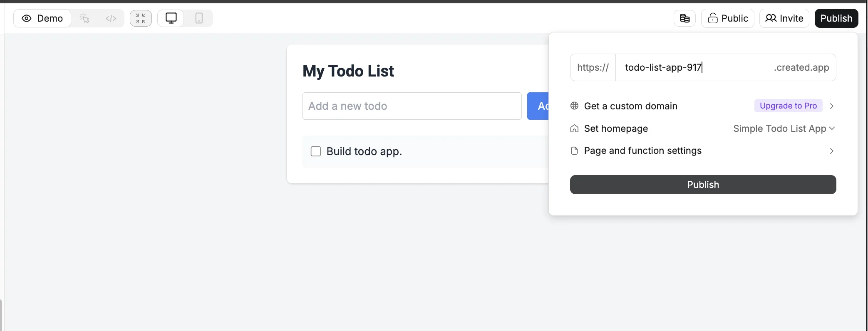Image resolution: width=868 pixels, height=331 pixels.
Task: Open the database icon in the top bar
Action: coord(684,18)
